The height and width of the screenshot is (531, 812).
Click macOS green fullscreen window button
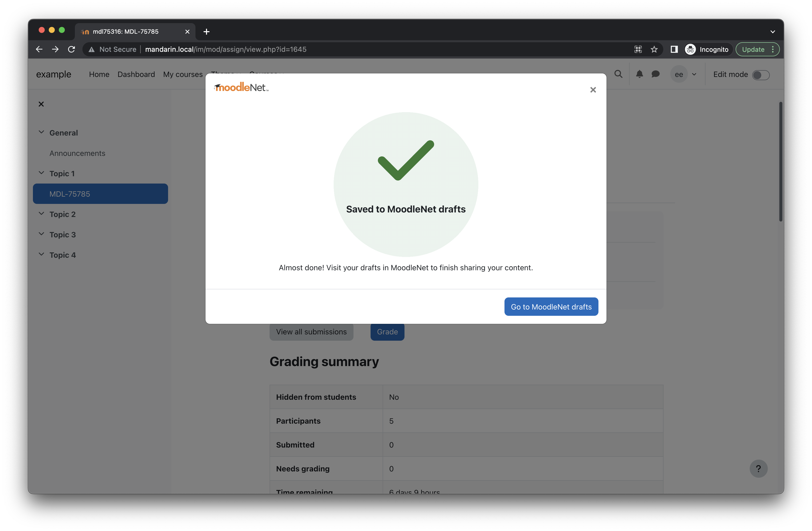click(62, 30)
